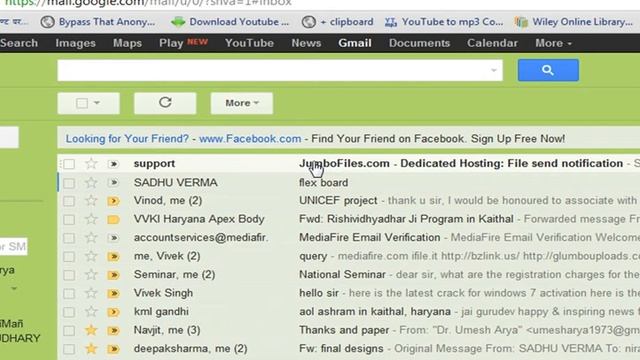This screenshot has height=360, width=640.
Task: Star the VVKI Haryana Apex Body email
Action: point(91,219)
